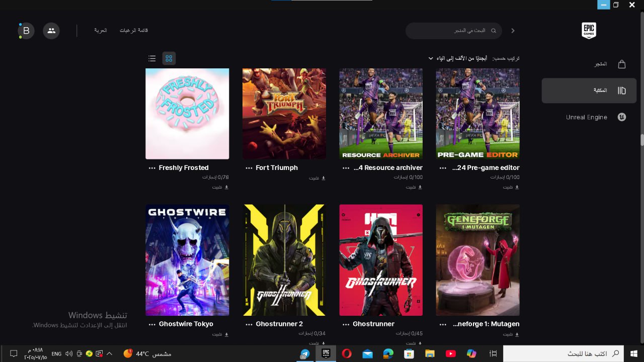The image size is (644, 362).
Task: Click the 'Fort Triumph' title text
Action: pos(277,168)
